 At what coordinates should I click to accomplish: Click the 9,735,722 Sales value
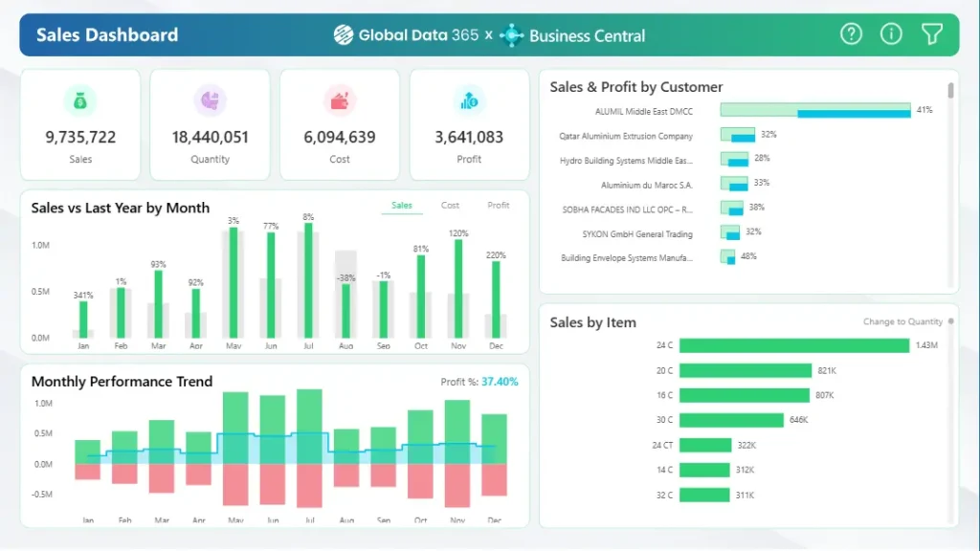tap(80, 137)
